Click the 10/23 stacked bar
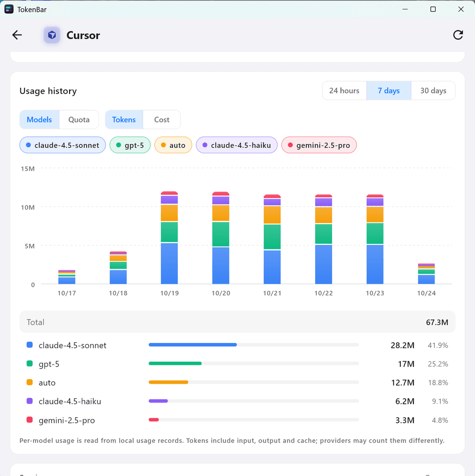 [375, 239]
